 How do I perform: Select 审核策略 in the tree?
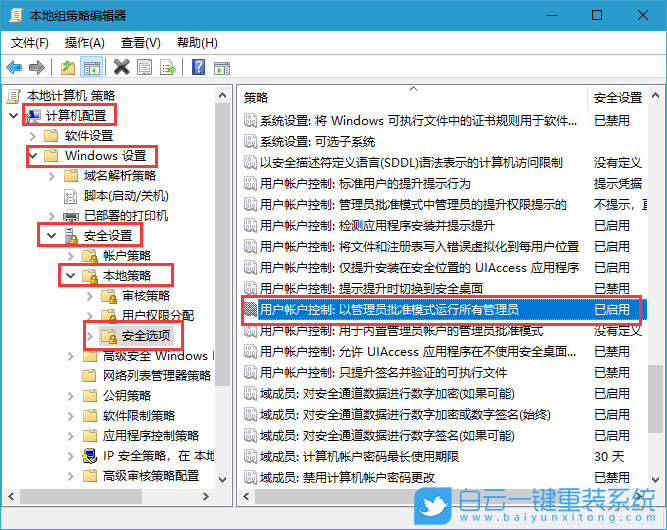click(145, 296)
